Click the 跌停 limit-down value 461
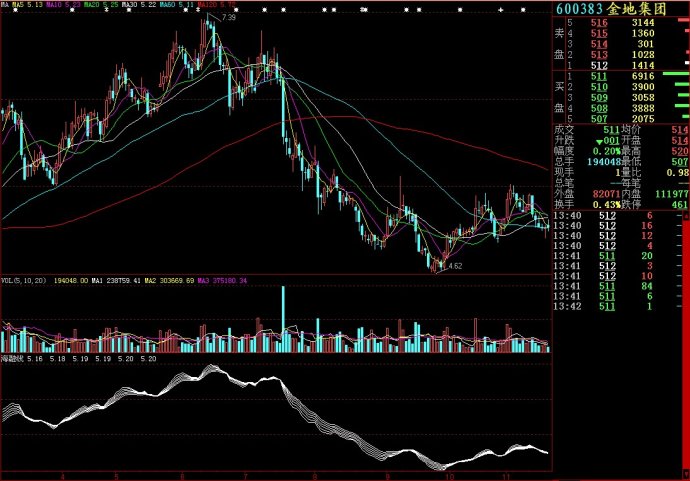 coord(679,205)
